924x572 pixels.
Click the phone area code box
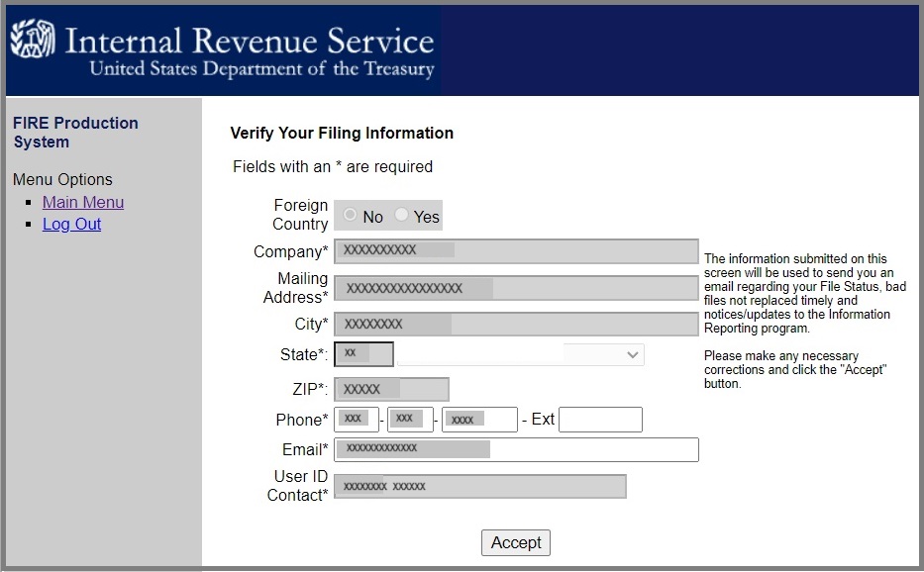357,420
